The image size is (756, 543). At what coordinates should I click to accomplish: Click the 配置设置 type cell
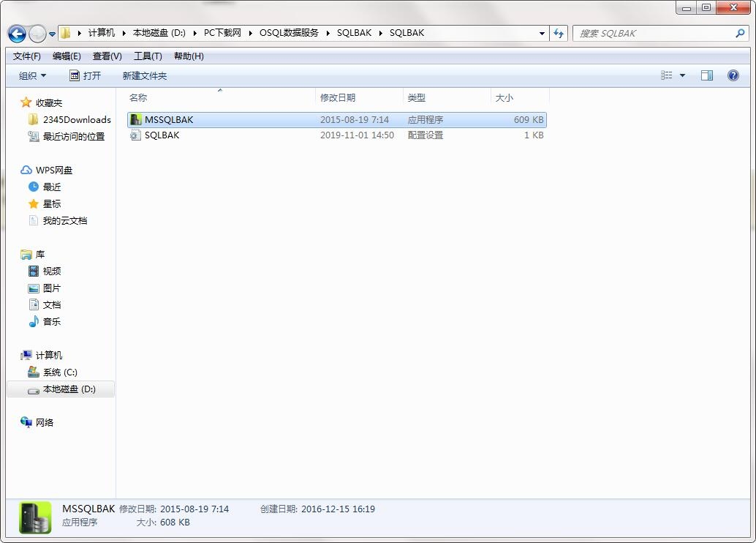click(426, 135)
